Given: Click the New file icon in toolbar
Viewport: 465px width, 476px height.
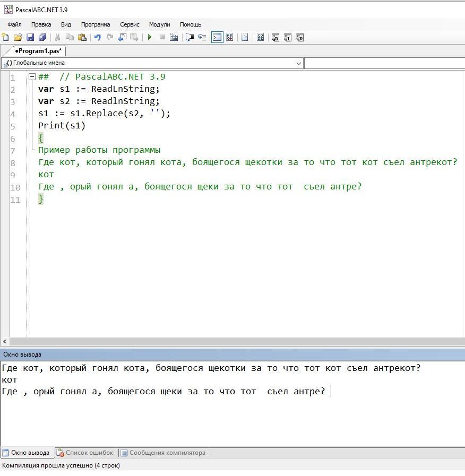Looking at the screenshot, I should tap(5, 37).
